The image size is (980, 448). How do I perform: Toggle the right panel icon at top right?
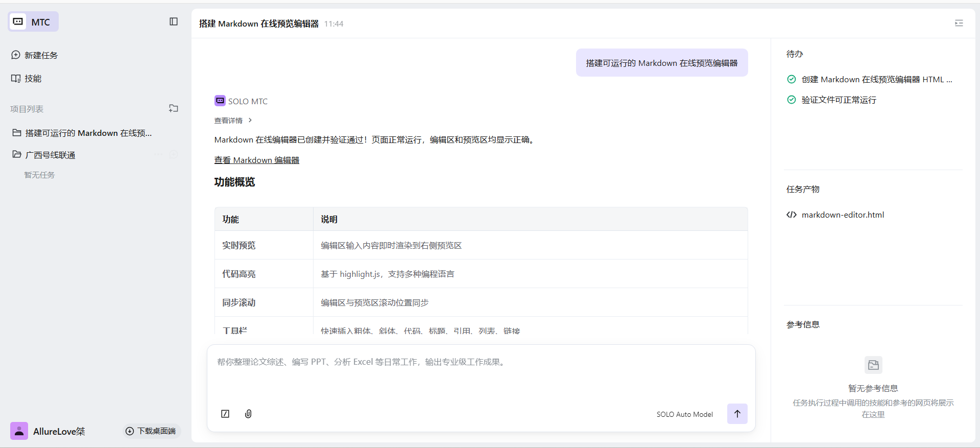tap(959, 23)
